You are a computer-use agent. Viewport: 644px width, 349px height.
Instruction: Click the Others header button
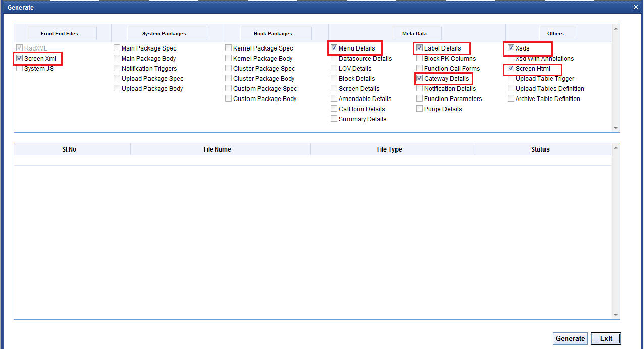tap(558, 34)
